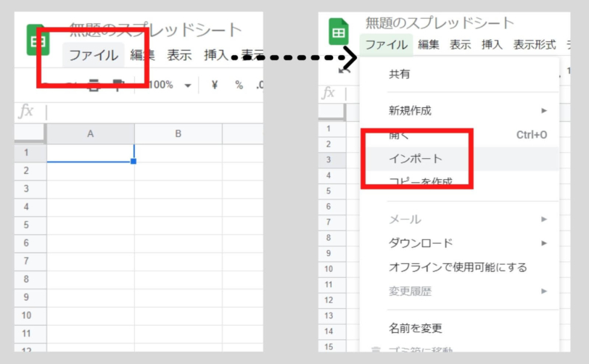The width and height of the screenshot is (589, 364).
Task: Apply yen currency format (¥) button
Action: (x=215, y=85)
